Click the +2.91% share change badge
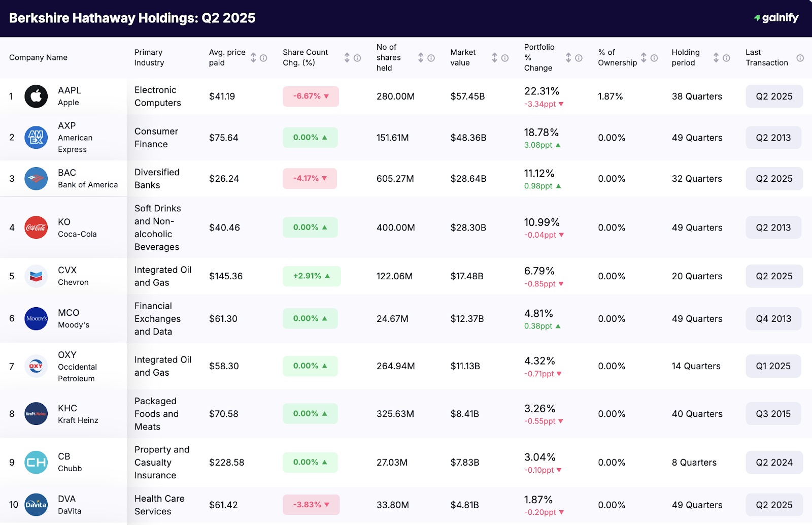 (x=312, y=276)
